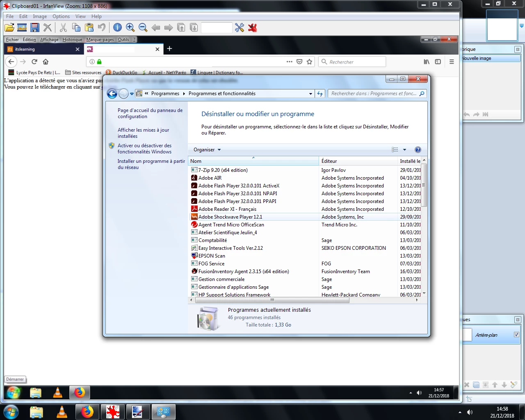Open the image list dropdown arrow beside thumbnail
This screenshot has height=420, width=525.
[x=522, y=26]
